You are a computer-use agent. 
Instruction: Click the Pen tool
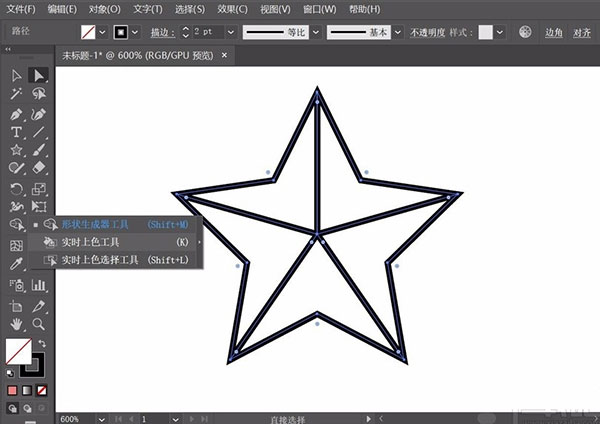click(17, 113)
